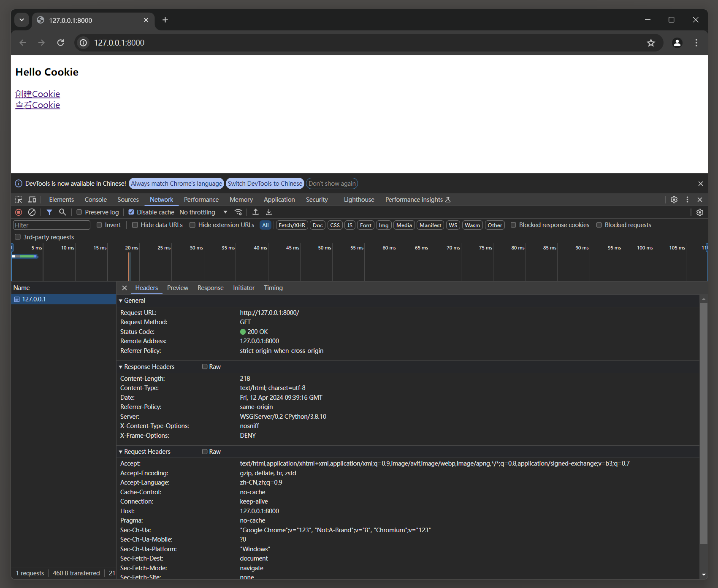Open the Sources panel

point(128,200)
